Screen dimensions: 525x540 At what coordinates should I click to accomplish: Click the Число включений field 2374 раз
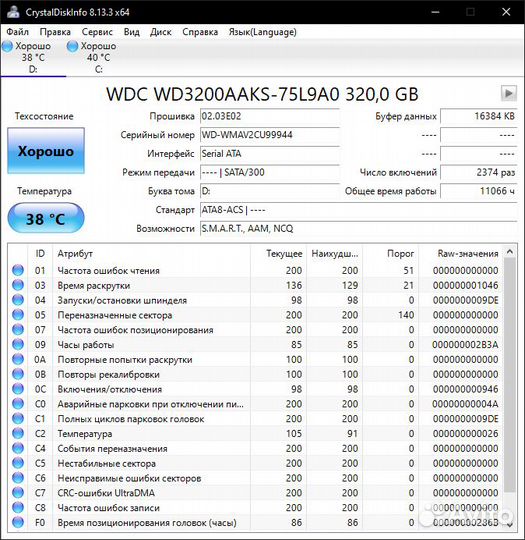click(479, 172)
